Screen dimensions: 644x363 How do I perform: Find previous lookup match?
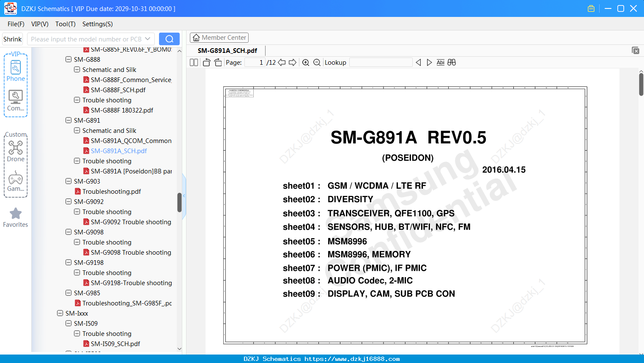(418, 62)
